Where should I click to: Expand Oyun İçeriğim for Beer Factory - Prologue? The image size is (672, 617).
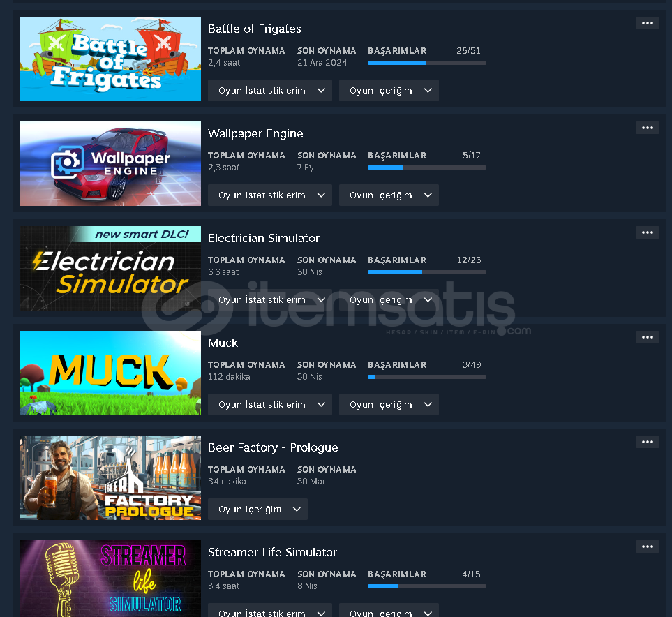coord(257,509)
